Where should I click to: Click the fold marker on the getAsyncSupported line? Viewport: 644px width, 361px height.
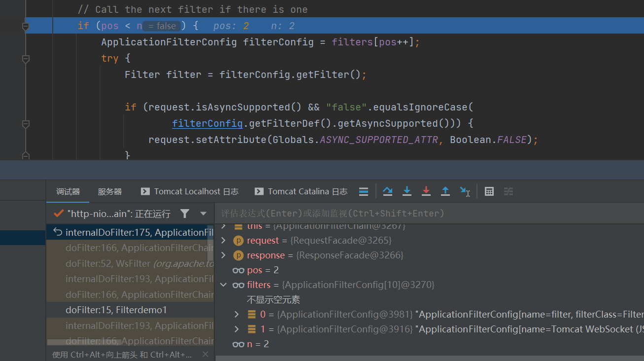[26, 124]
